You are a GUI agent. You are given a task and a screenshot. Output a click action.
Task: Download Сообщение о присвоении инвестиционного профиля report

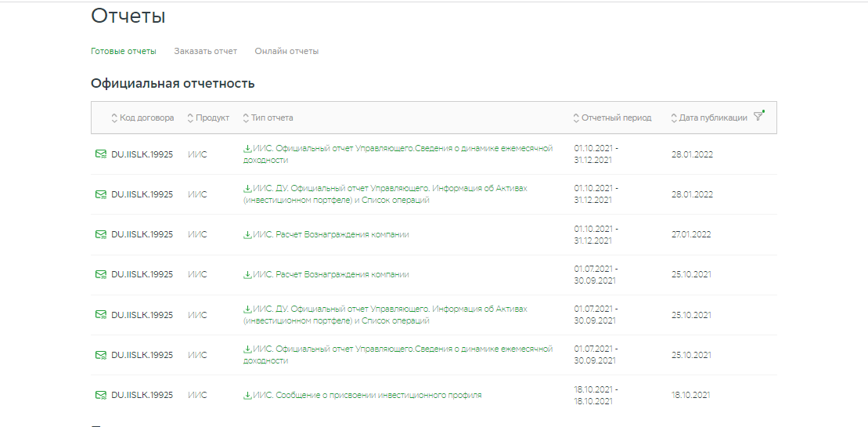tap(362, 396)
